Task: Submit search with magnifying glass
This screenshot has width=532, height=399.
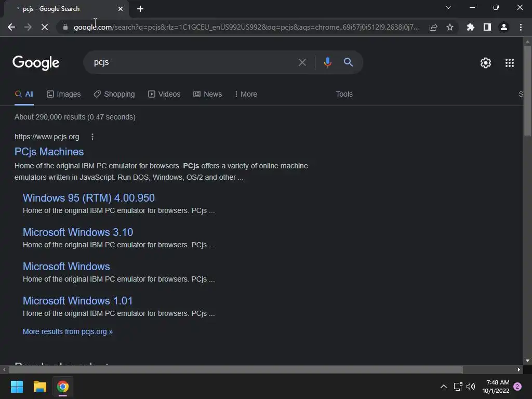Action: pyautogui.click(x=348, y=62)
